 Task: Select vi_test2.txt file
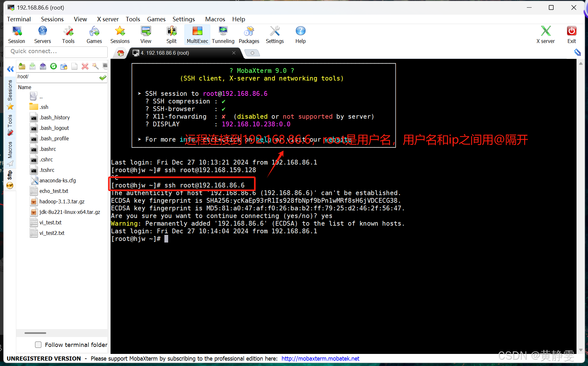47,233
